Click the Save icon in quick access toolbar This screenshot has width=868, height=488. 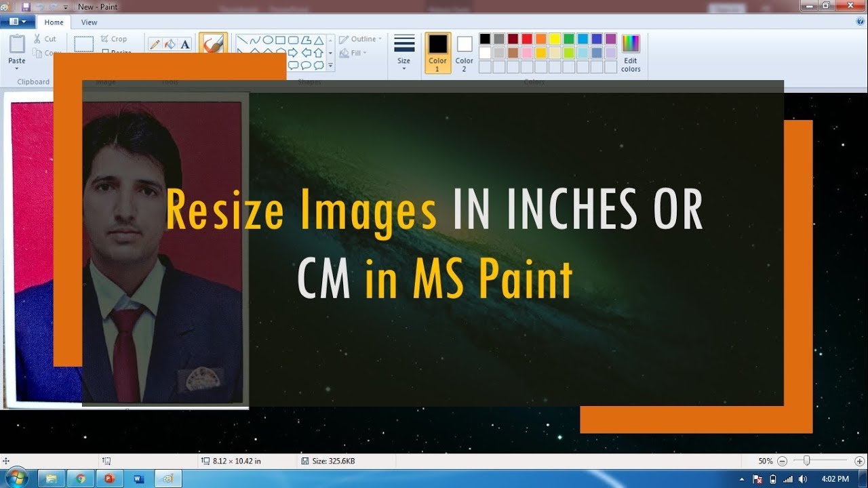[x=26, y=6]
